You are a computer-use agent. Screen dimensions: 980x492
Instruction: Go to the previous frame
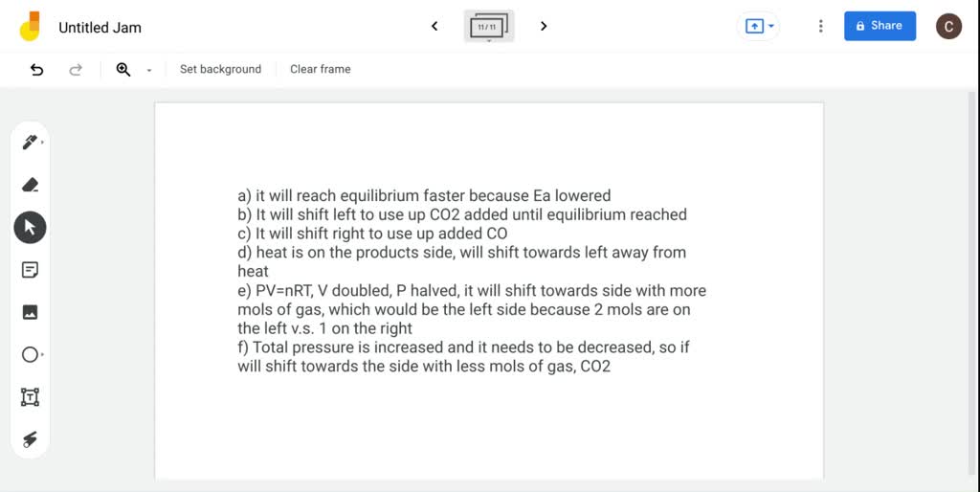pyautogui.click(x=434, y=26)
